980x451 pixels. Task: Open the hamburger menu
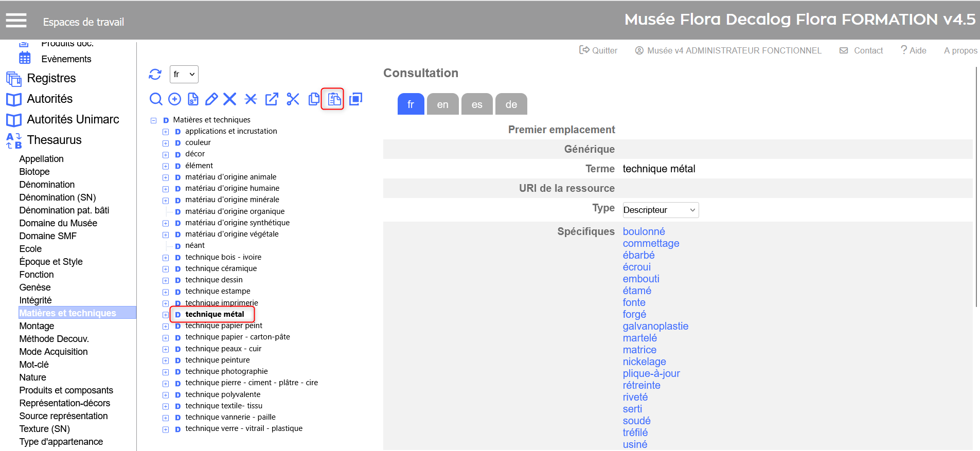pyautogui.click(x=16, y=21)
